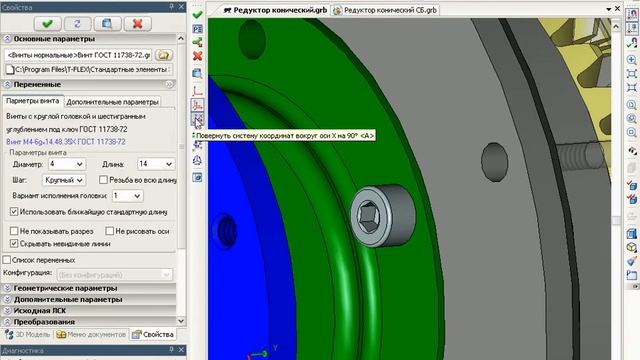This screenshot has height=360, width=640.
Task: Click the L-shaped coordinate system icon
Action: pyautogui.click(x=198, y=91)
